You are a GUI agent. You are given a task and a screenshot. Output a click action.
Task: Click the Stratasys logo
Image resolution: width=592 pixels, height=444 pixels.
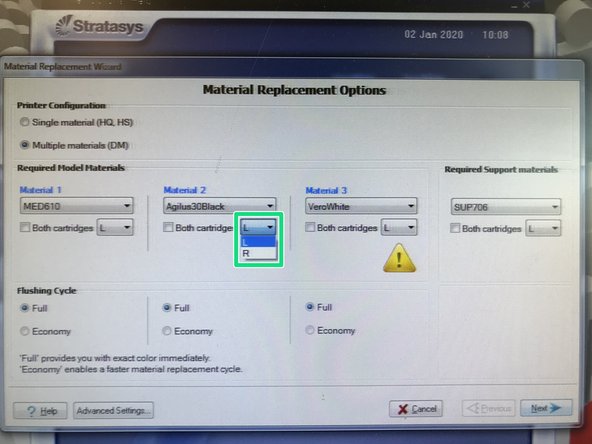[x=100, y=26]
